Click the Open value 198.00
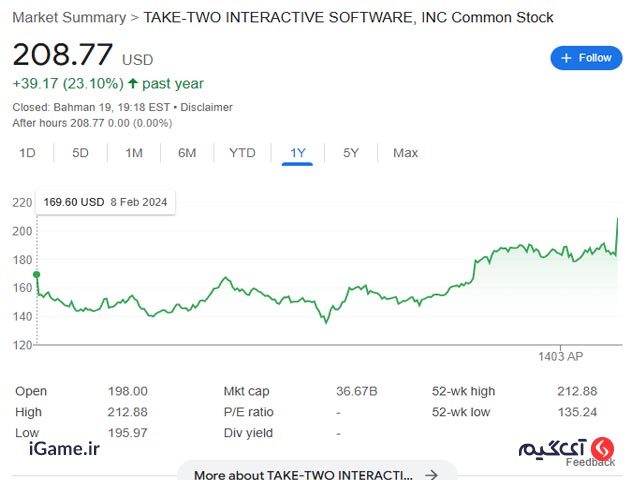 click(127, 391)
